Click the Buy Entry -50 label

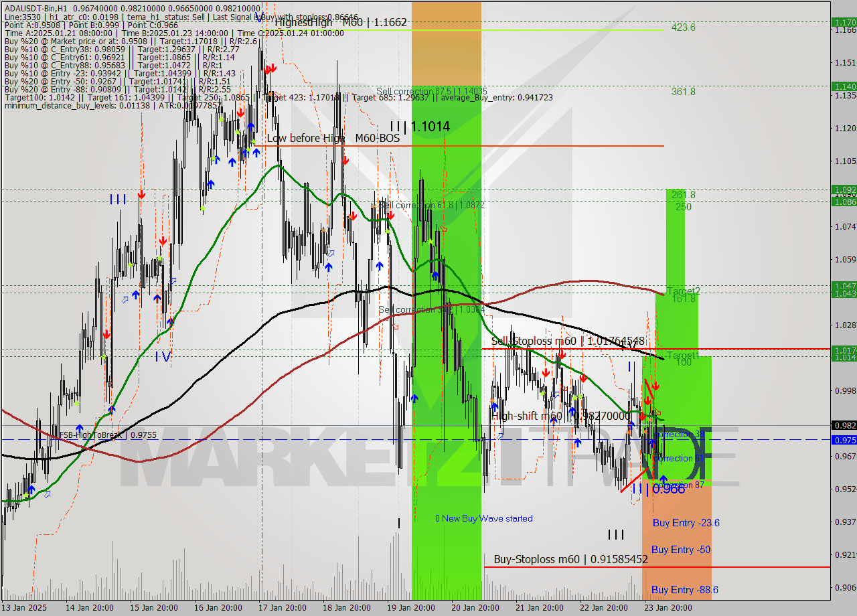coord(681,550)
